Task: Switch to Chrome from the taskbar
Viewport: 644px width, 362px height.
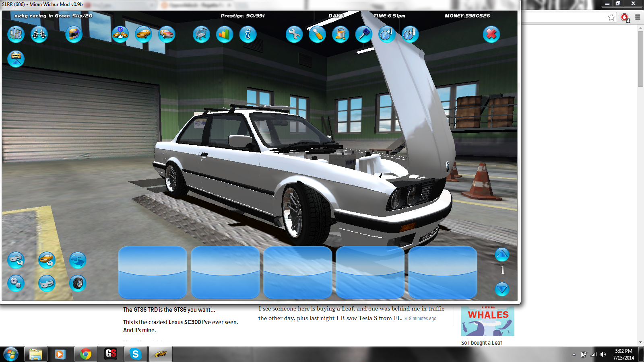Action: (85, 354)
